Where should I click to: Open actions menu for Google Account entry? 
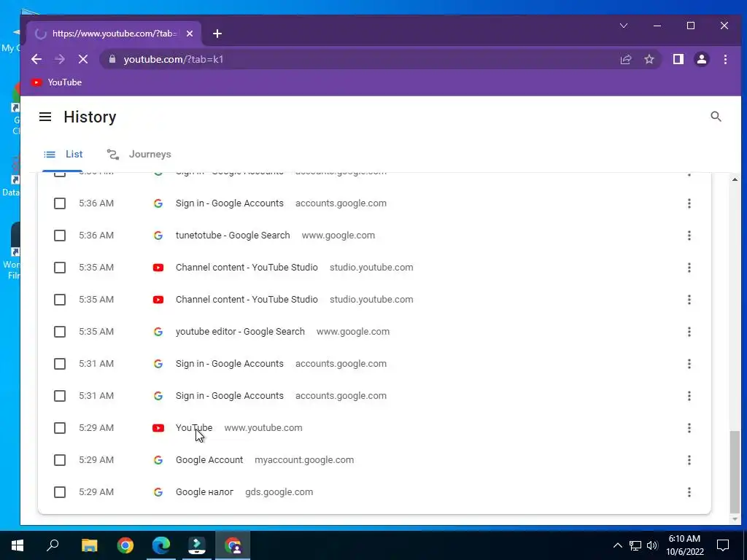(689, 460)
